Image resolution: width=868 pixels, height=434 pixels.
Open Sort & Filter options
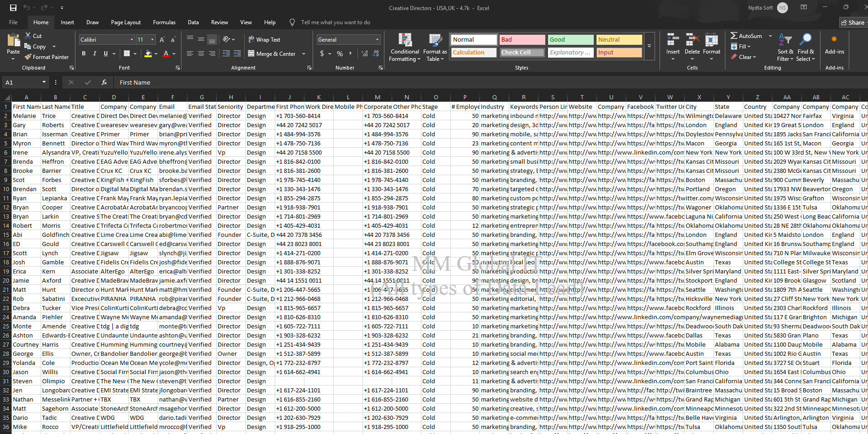pyautogui.click(x=785, y=48)
